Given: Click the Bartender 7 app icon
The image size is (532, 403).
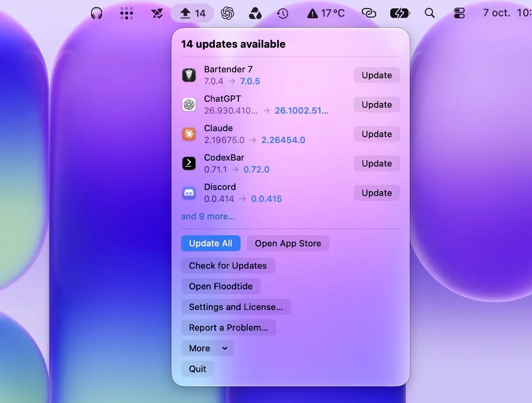Looking at the screenshot, I should (189, 75).
